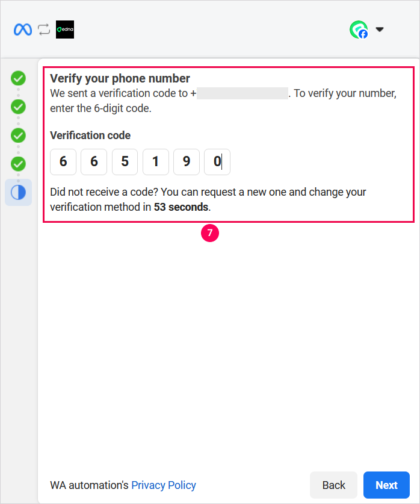Focus the last code box containing 0

coord(217,162)
